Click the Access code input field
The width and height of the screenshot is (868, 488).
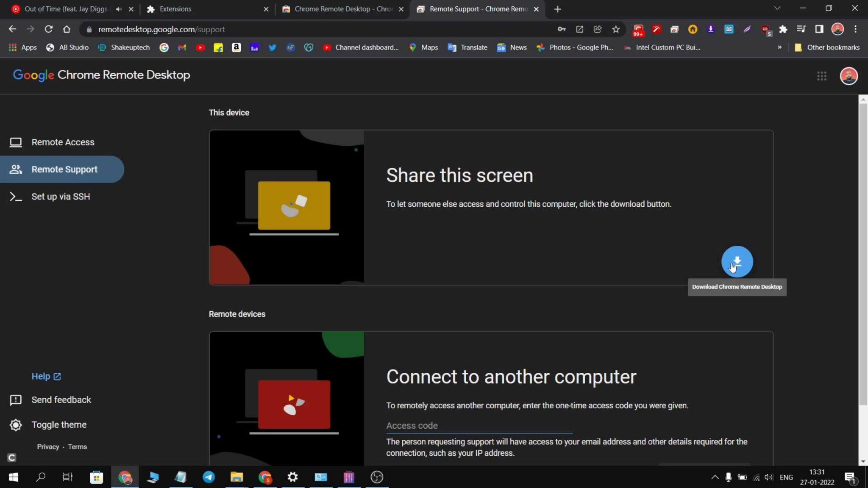pos(479,426)
